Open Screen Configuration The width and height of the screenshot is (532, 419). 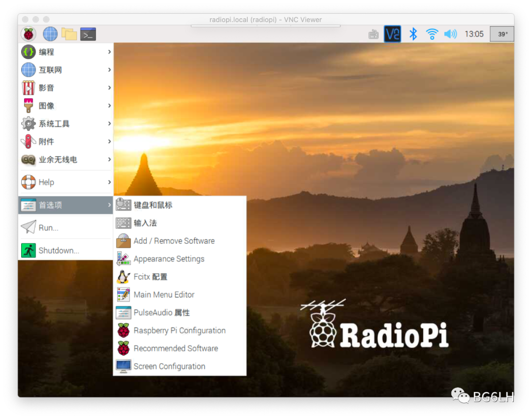click(180, 366)
